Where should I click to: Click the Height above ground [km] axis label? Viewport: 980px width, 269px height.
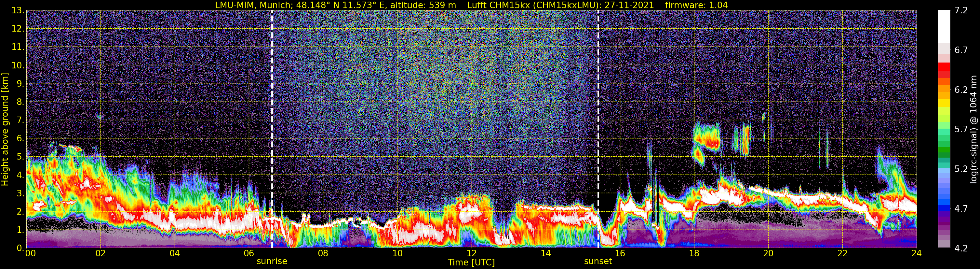5,130
